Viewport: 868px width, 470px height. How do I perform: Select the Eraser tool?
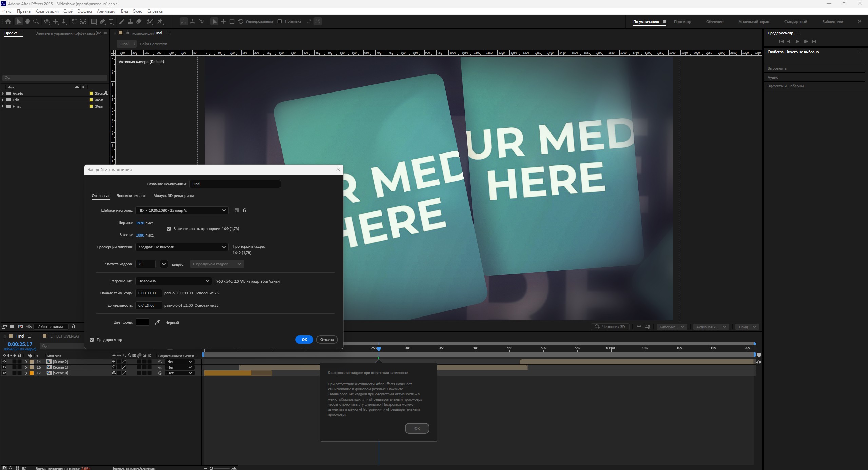[139, 21]
